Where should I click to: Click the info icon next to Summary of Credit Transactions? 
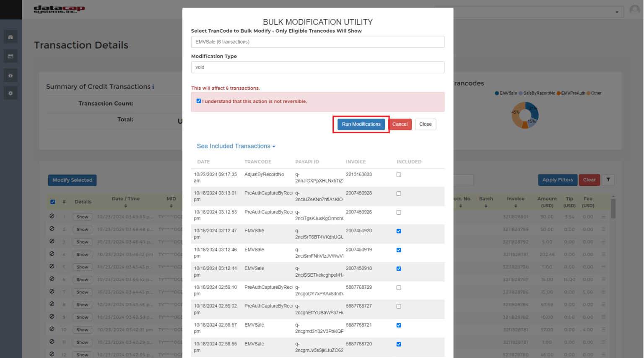point(153,86)
